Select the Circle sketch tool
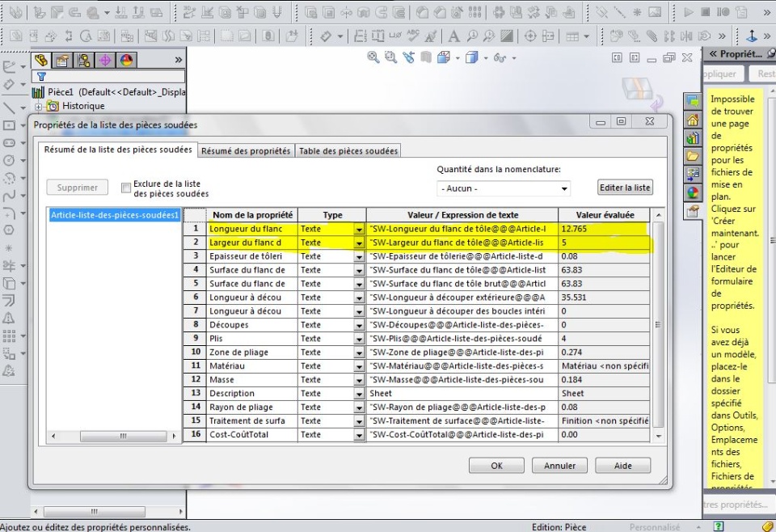Image resolution: width=776 pixels, height=532 pixels. point(9,160)
